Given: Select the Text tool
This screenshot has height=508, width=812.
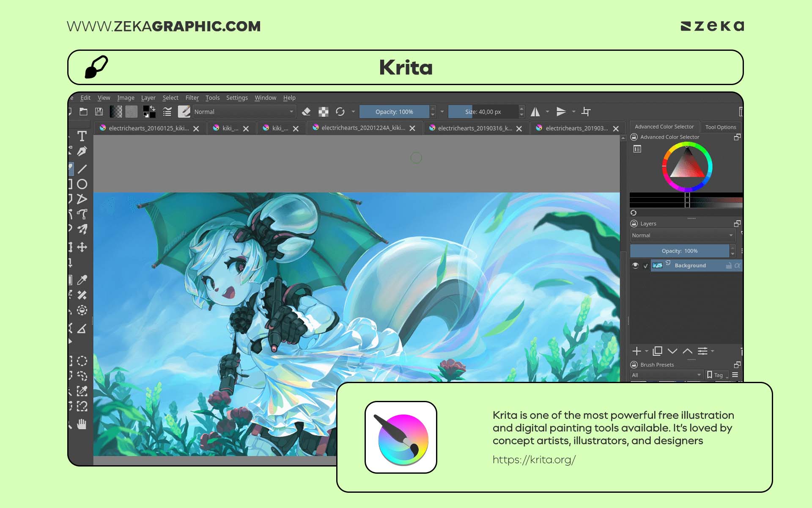Looking at the screenshot, I should (82, 135).
